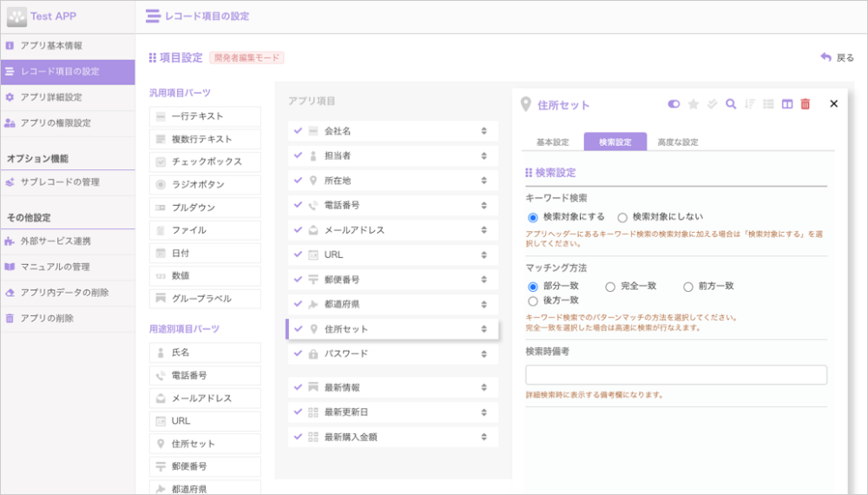Add the 氏名 part
Image resolution: width=868 pixels, height=495 pixels.
pos(205,353)
